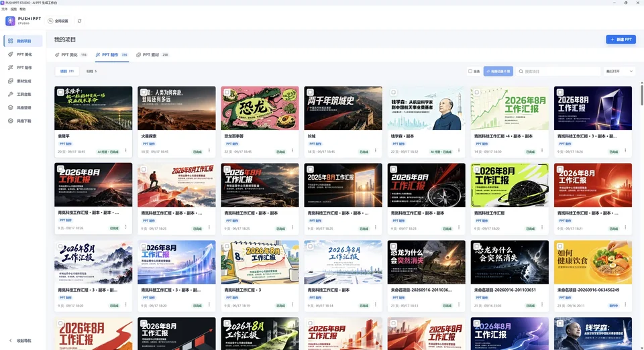Click the 我的项目 page heading

(65, 40)
